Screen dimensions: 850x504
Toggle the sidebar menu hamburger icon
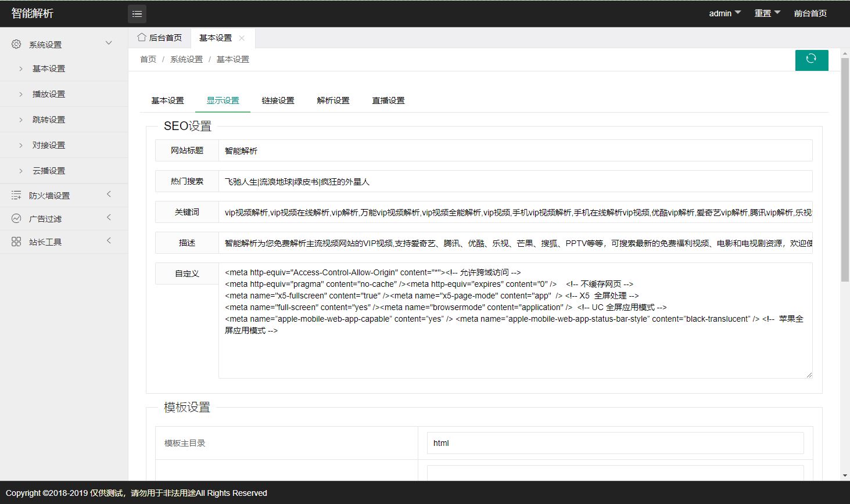pyautogui.click(x=137, y=13)
